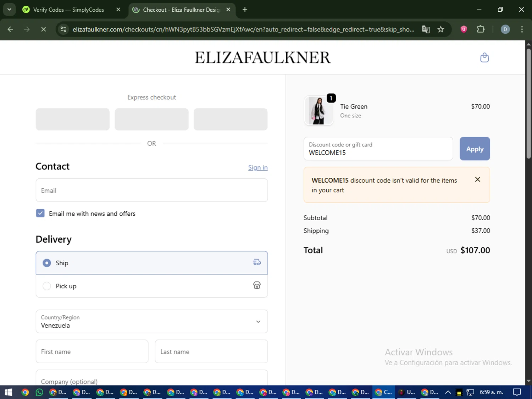Click the first express checkout button
Viewport: 532px width, 399px height.
73,119
